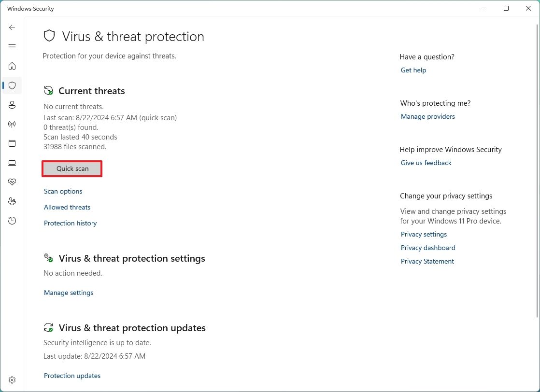The width and height of the screenshot is (540, 392).
Task: Open Account protection from the sidebar
Action: [12, 105]
